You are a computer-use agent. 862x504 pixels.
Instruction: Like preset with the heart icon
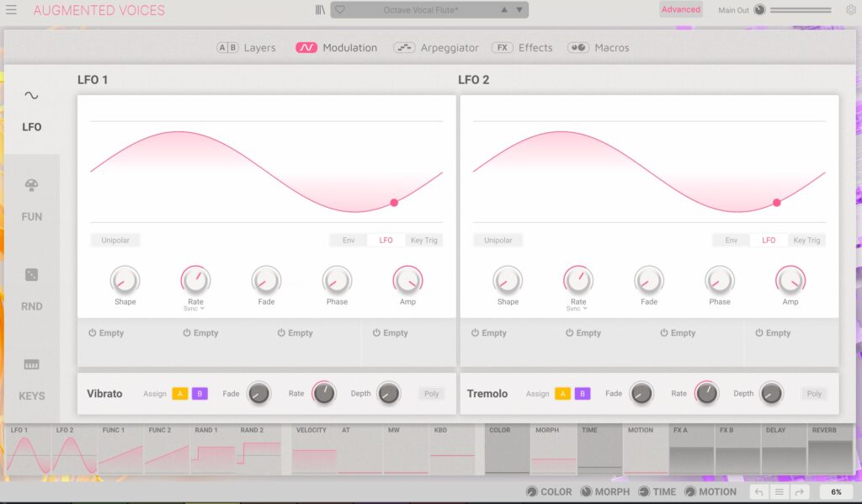[x=340, y=10]
